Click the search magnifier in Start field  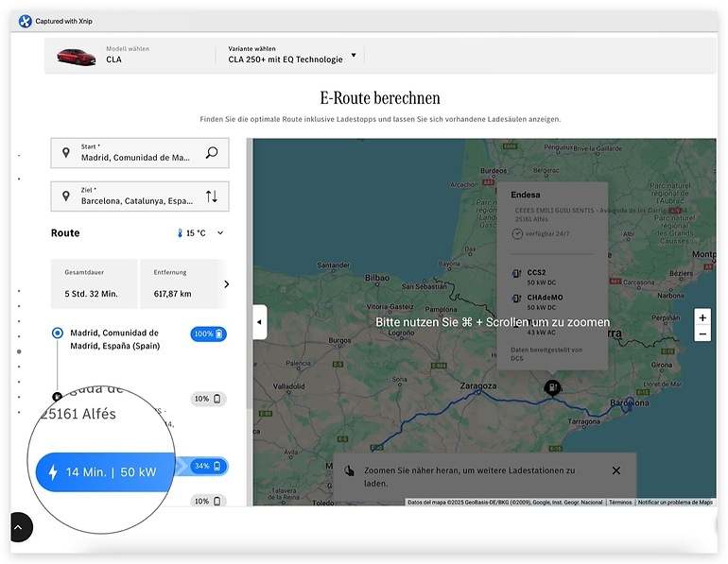[212, 153]
